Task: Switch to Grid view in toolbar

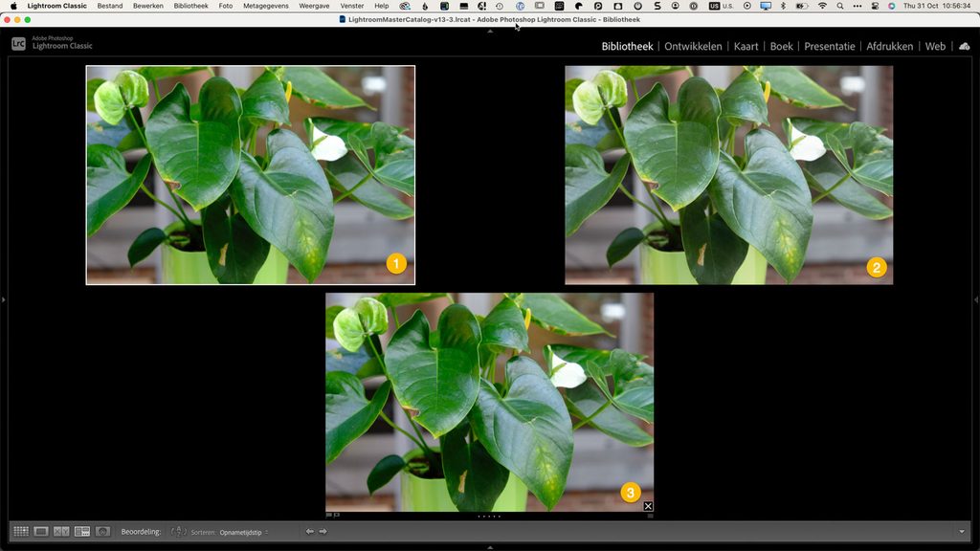Action: 21,532
